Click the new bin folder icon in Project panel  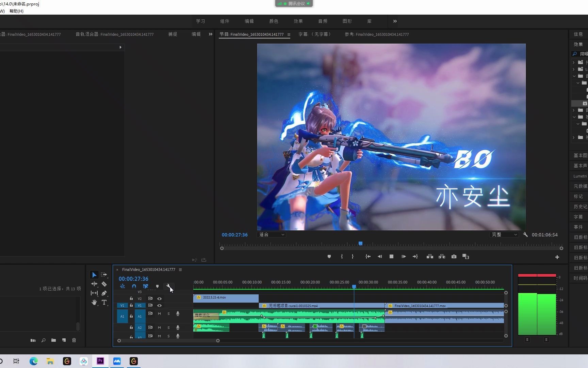(x=53, y=340)
